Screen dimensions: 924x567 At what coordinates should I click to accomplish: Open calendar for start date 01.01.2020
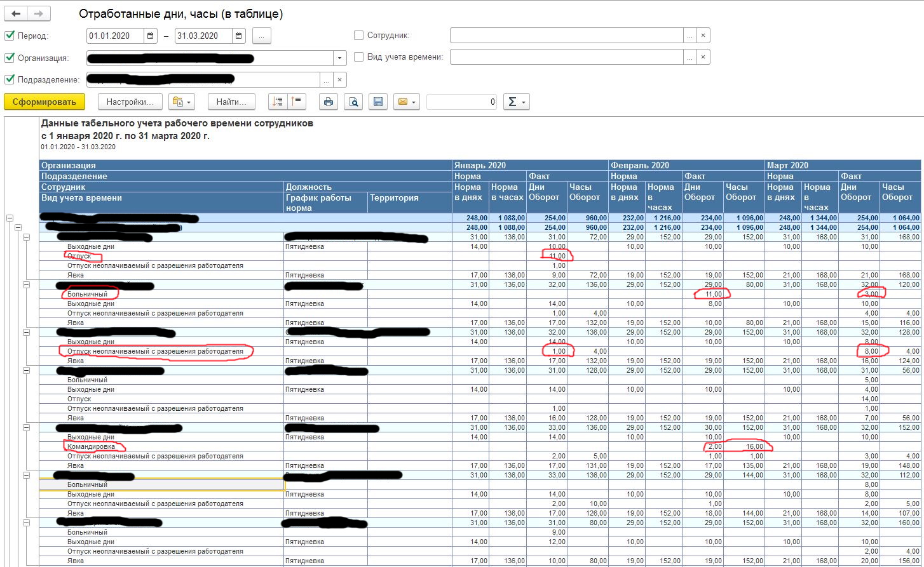pos(151,36)
